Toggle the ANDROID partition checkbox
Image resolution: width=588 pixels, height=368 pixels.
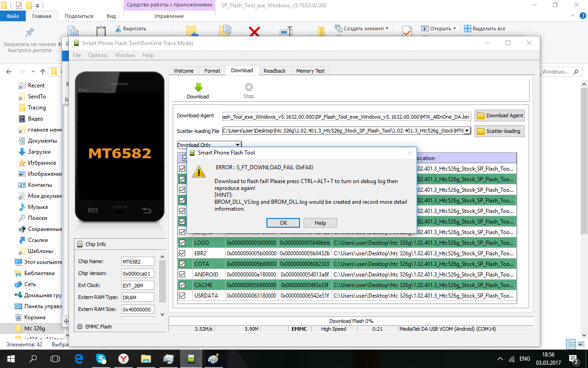point(182,274)
